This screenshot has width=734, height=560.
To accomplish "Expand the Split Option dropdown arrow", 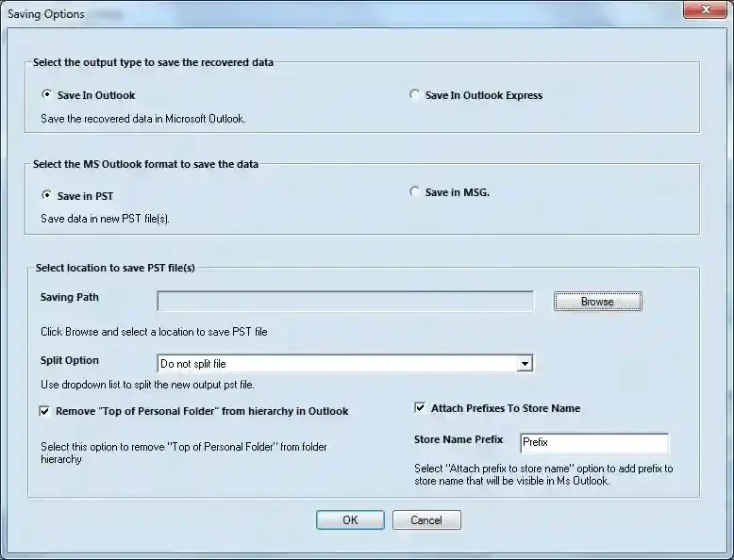I will [525, 364].
